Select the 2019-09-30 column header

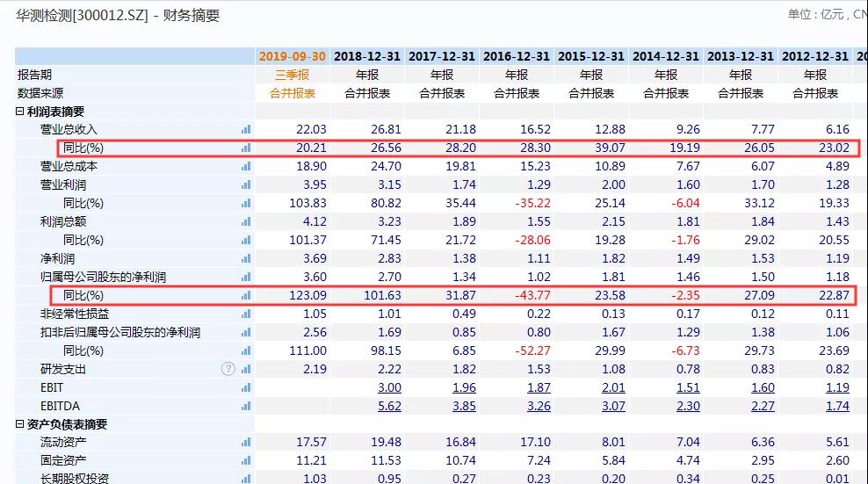[x=293, y=56]
